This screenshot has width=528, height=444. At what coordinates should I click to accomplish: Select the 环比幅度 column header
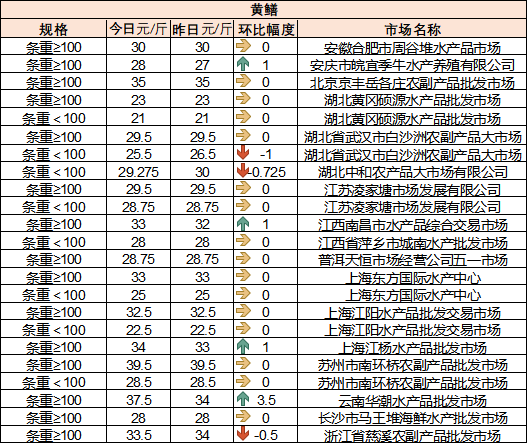click(x=266, y=29)
